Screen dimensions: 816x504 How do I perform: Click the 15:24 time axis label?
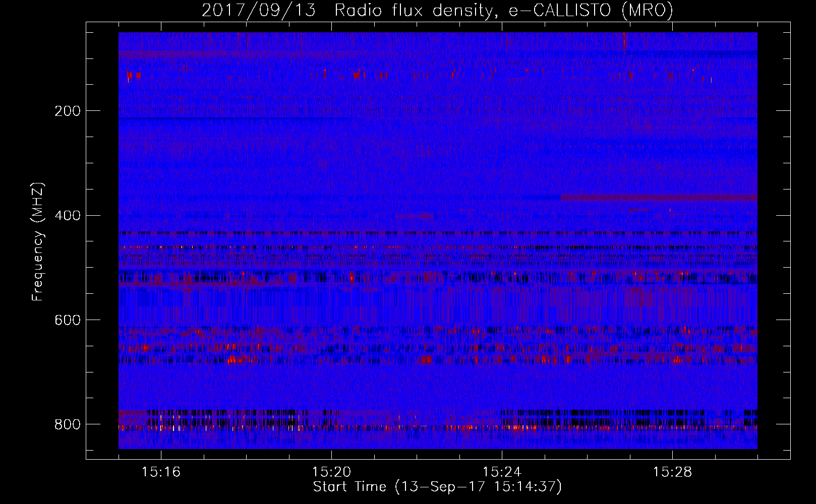coord(502,472)
